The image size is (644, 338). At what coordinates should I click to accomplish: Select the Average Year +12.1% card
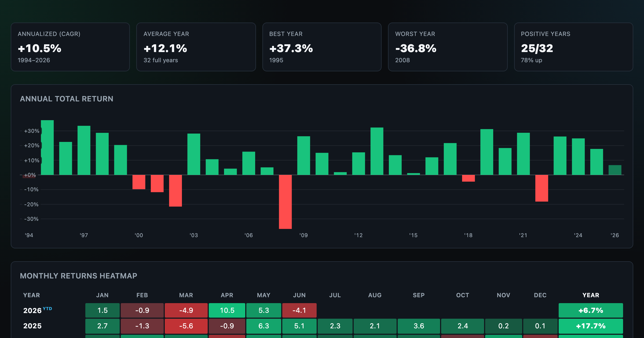tap(196, 47)
